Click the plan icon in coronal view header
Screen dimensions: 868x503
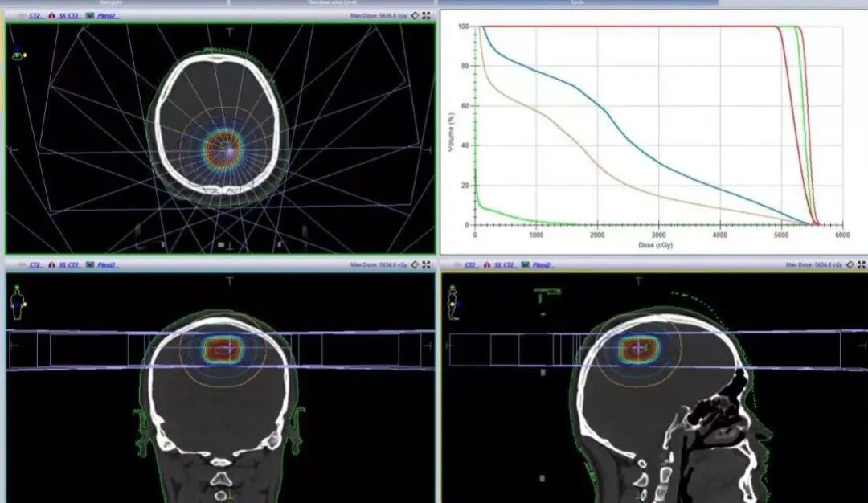click(90, 265)
